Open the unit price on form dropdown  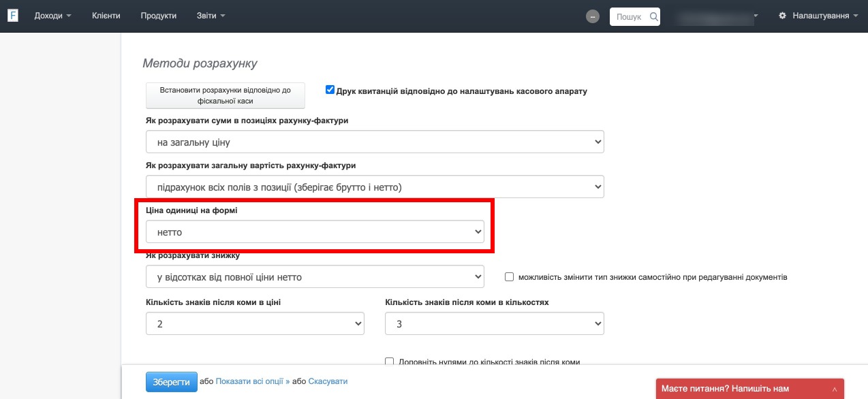(315, 232)
